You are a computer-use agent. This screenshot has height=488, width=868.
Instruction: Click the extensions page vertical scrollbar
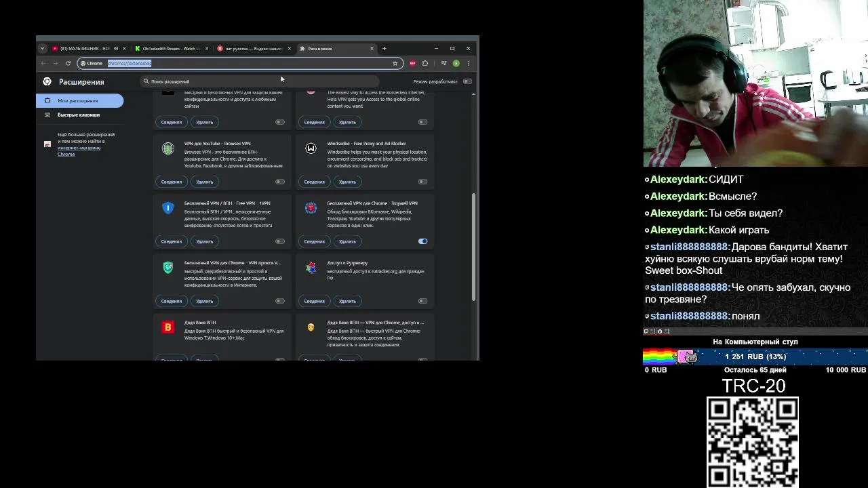474,247
